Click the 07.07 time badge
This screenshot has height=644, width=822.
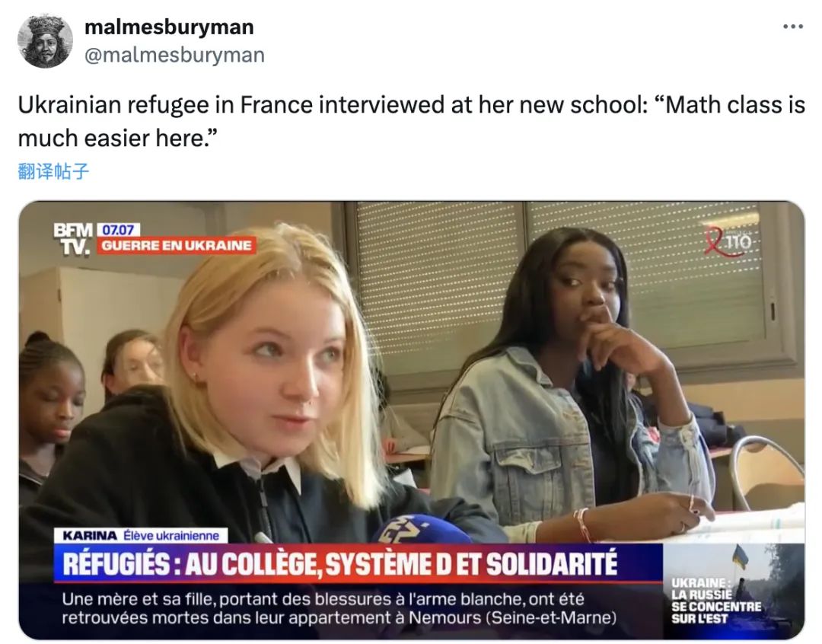[x=118, y=230]
